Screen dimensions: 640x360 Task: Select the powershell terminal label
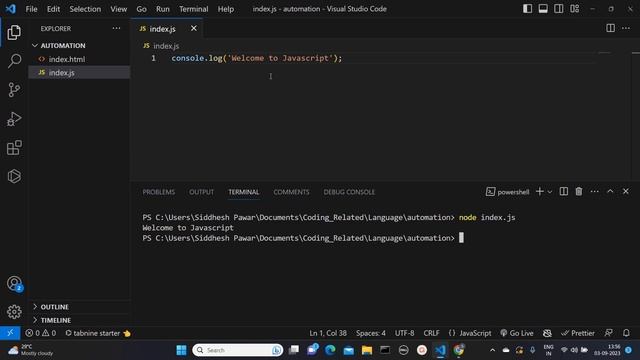pyautogui.click(x=507, y=192)
